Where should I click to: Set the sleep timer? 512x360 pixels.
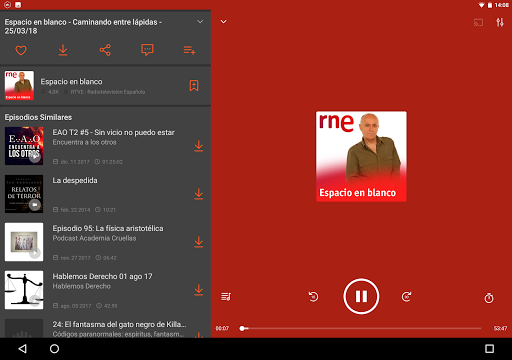click(489, 298)
